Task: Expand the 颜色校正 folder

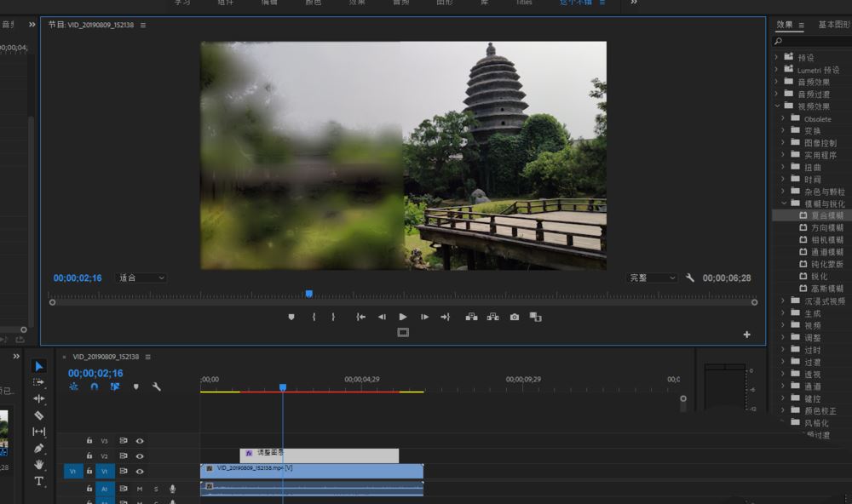Action: 783,410
